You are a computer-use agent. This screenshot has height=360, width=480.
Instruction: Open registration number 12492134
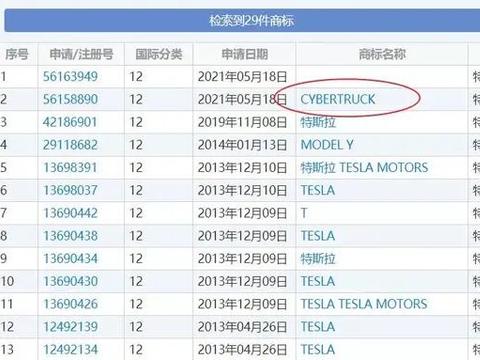coord(70,349)
